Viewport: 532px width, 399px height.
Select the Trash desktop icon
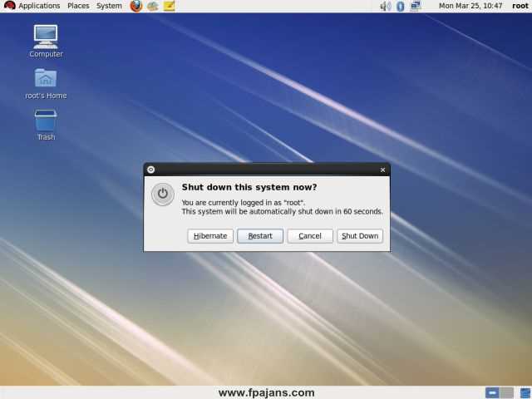(x=46, y=125)
